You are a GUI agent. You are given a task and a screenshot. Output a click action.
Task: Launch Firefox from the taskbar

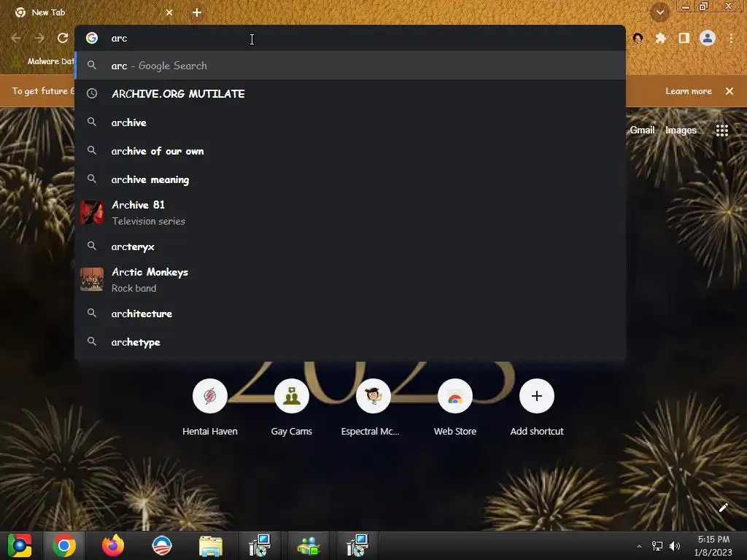[x=113, y=545]
